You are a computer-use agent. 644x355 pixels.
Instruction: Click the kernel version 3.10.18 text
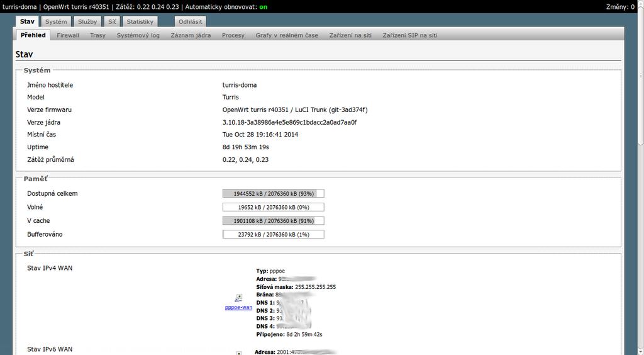(289, 122)
